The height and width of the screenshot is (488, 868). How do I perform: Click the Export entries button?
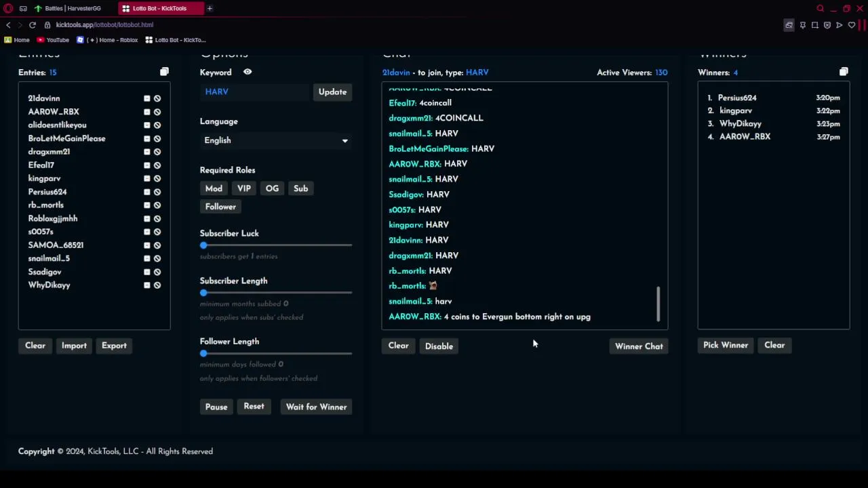tap(114, 346)
